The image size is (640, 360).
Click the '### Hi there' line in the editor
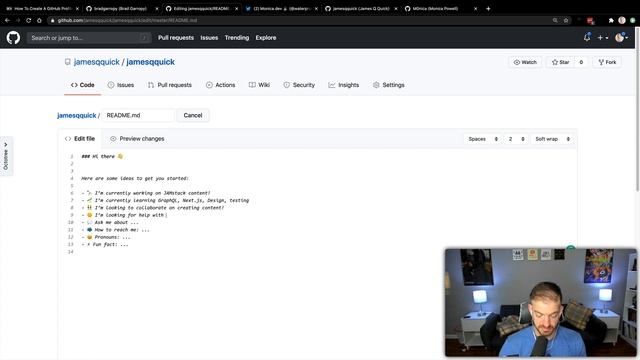coord(102,156)
